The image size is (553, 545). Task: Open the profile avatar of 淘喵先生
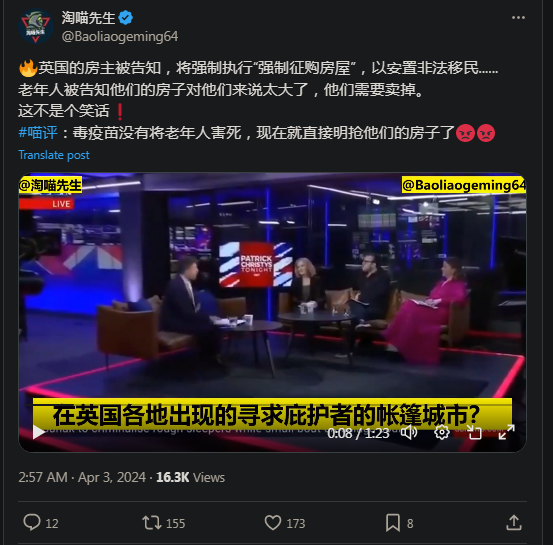point(35,27)
